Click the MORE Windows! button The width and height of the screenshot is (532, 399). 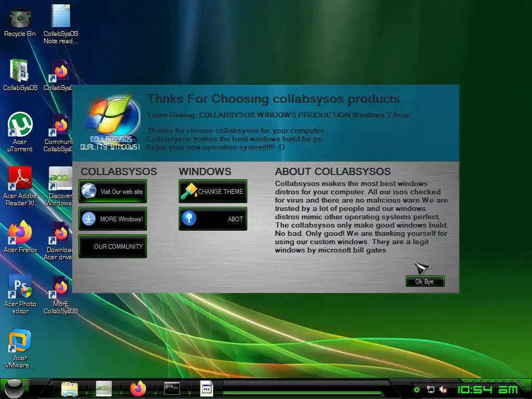click(x=113, y=219)
